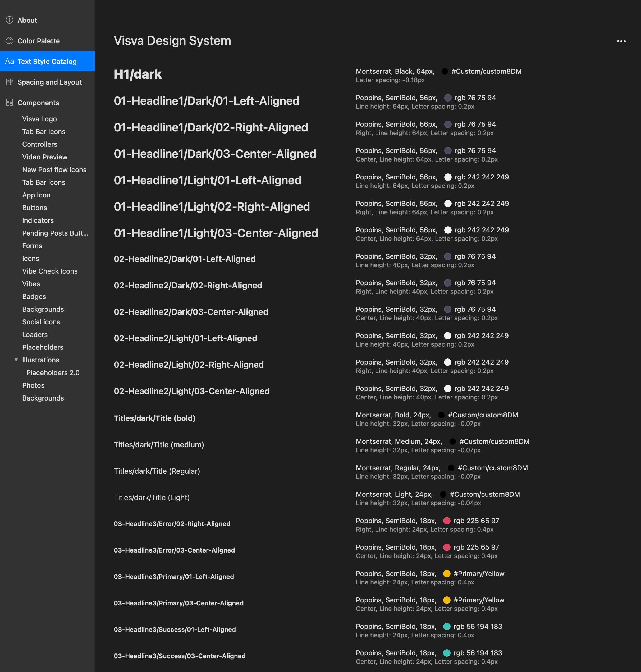Select the Tab Bar Icons item
The image size is (641, 672).
(x=43, y=132)
